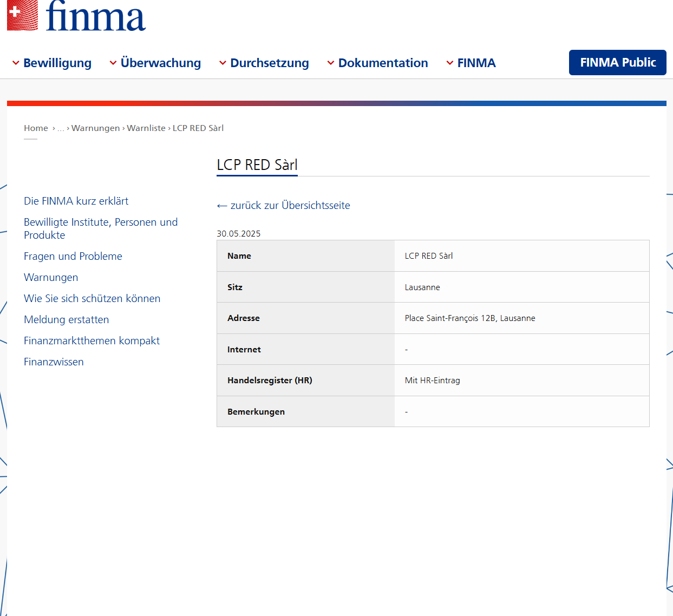Click the Bemerkungen row label
673x616 pixels.
[x=256, y=412]
